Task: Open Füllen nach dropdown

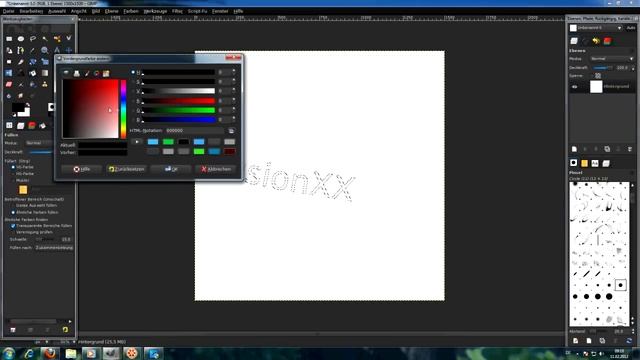Action: tap(54, 248)
